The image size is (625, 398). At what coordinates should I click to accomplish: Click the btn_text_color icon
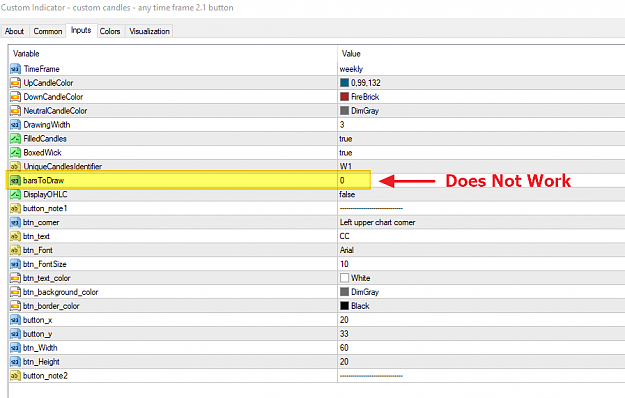pos(15,278)
